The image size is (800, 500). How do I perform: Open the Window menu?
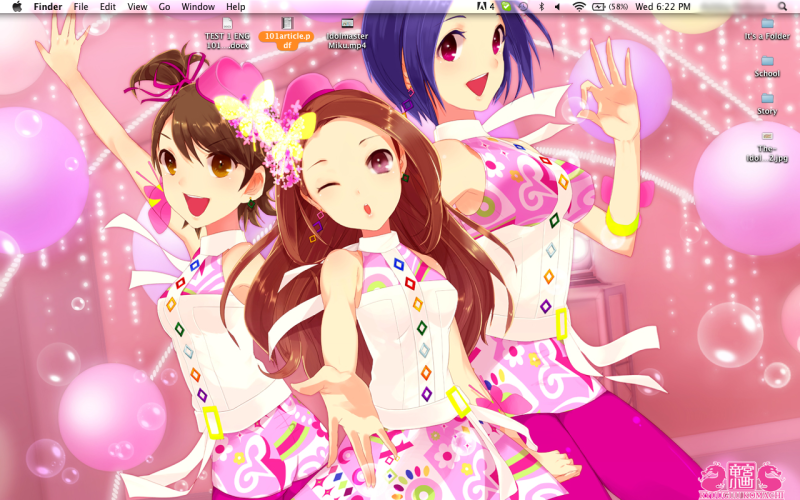click(198, 7)
